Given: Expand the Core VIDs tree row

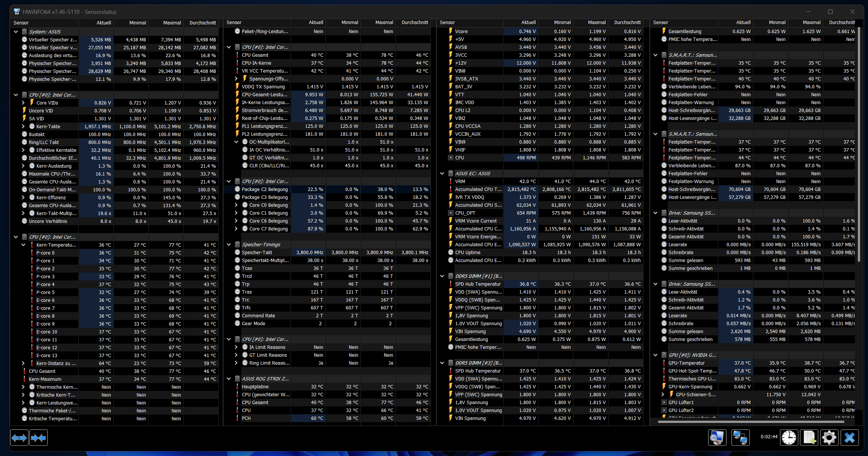Looking at the screenshot, I should (23, 103).
